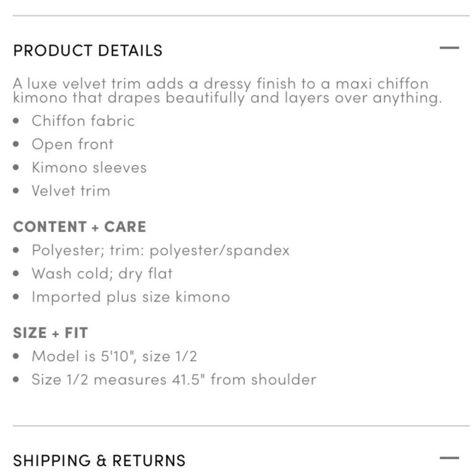
Task: Select the 'Velvet trim' bullet item
Action: (x=71, y=191)
